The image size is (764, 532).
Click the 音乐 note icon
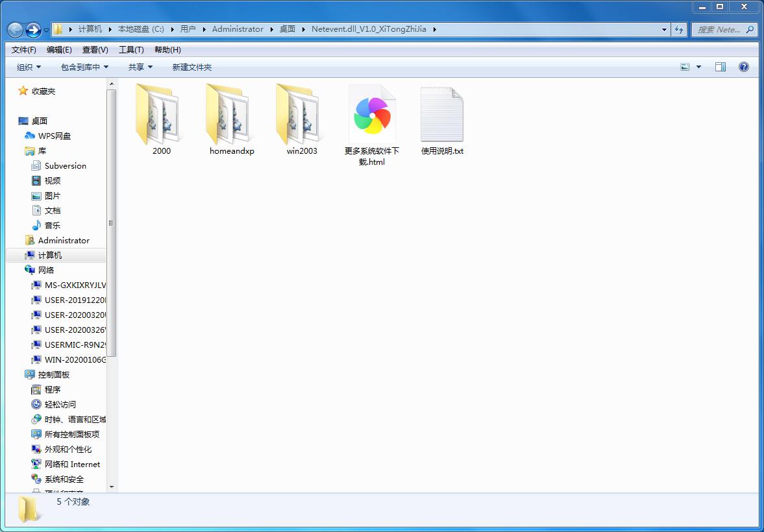[x=36, y=226]
